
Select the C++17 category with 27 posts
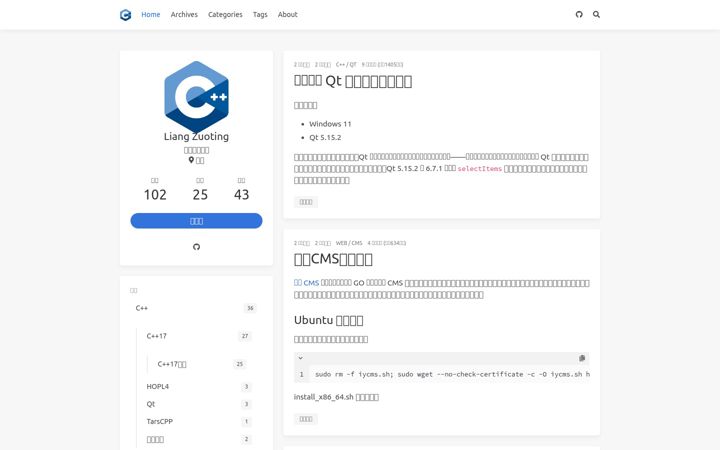point(199,336)
